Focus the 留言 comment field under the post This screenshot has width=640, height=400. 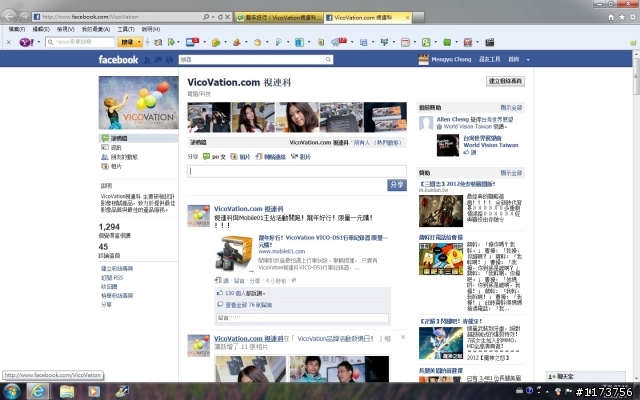pos(302,318)
